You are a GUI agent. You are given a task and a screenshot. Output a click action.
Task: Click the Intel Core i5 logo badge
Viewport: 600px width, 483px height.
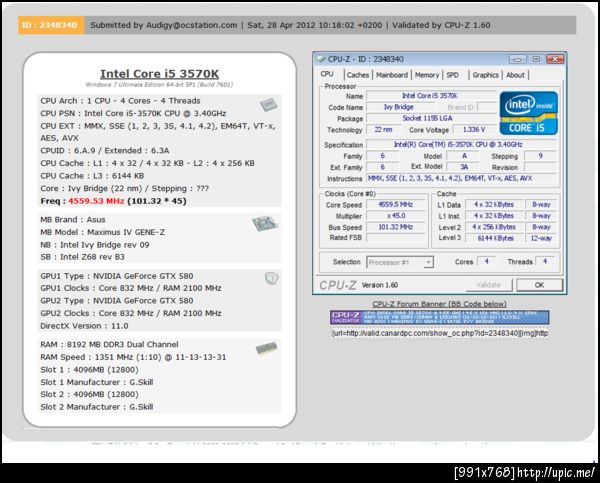click(x=528, y=113)
